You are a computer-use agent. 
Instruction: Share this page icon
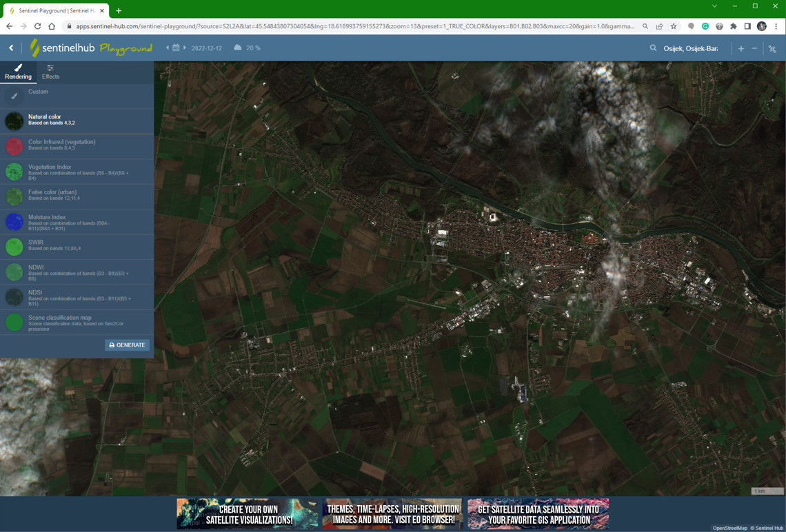659,26
